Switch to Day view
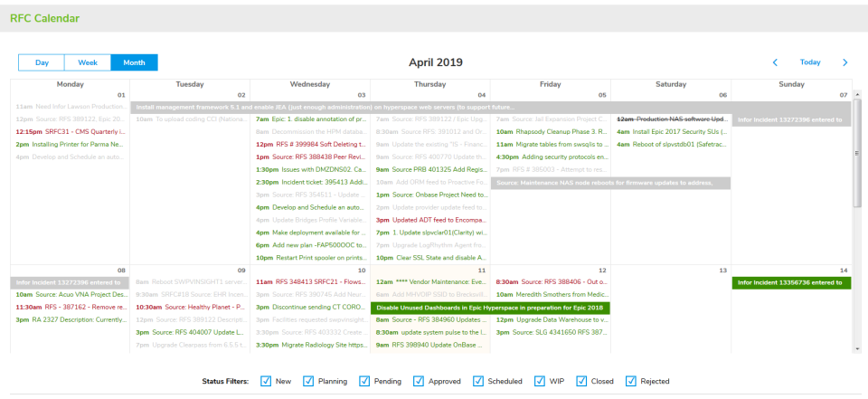Screen dimensions: 868x399 click(x=42, y=62)
